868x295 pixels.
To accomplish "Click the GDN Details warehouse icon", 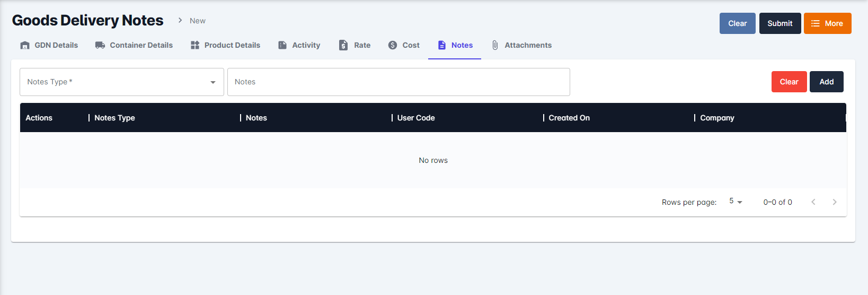I will pos(25,45).
